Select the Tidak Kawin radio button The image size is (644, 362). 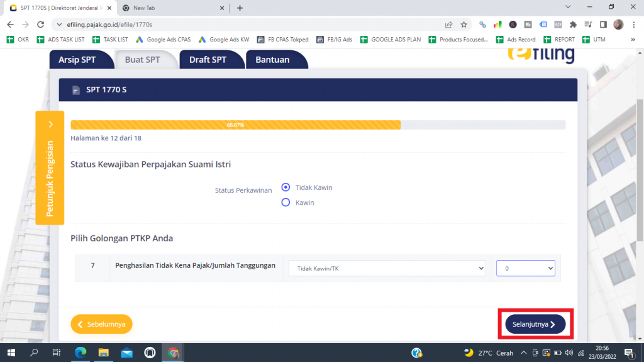coord(286,187)
